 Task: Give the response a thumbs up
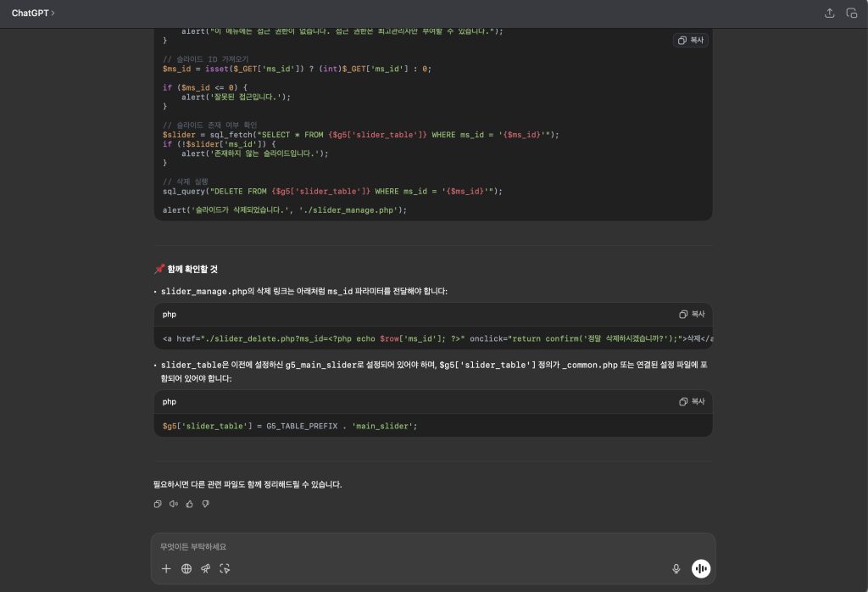(x=189, y=504)
